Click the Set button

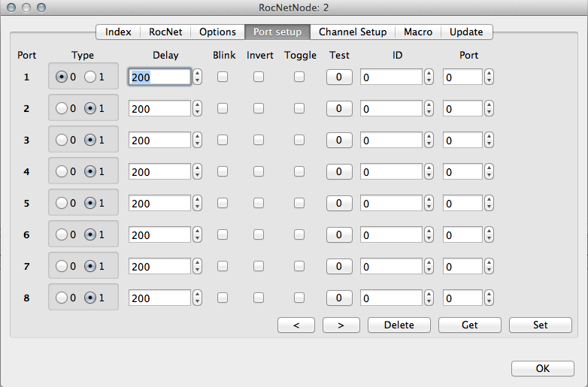541,325
